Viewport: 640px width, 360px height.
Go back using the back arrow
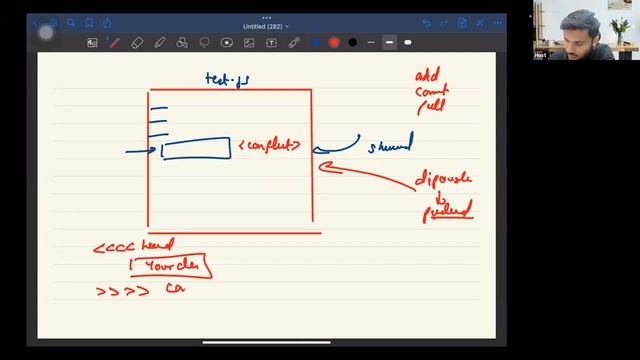point(36,23)
